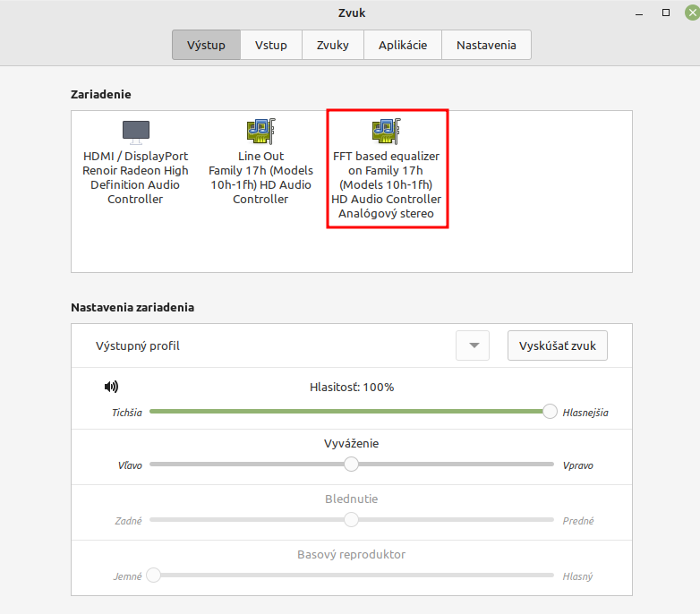
Task: Close the Zvuk sound window
Action: pos(689,13)
